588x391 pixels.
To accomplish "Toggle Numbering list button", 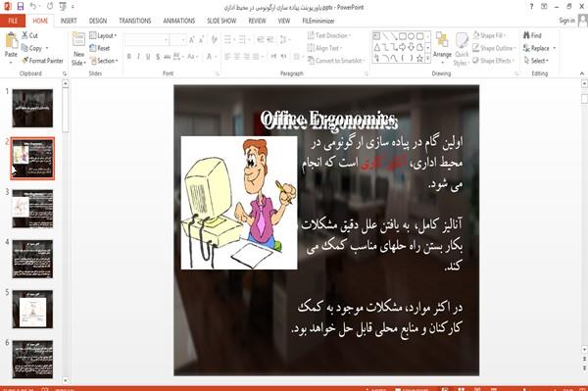I will (243, 39).
